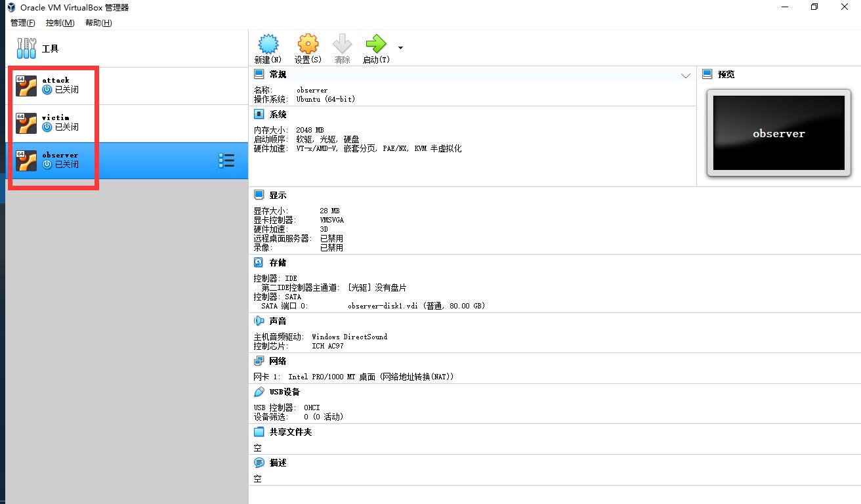Click the victim VM OS icon
Screen dimensions: 861x504
pos(26,123)
